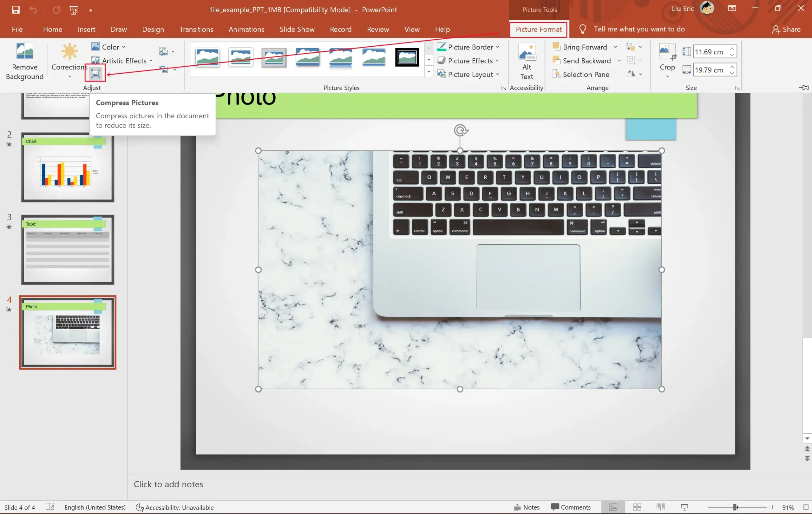Click the Reset Picture icon
This screenshot has height=514, width=812.
164,69
